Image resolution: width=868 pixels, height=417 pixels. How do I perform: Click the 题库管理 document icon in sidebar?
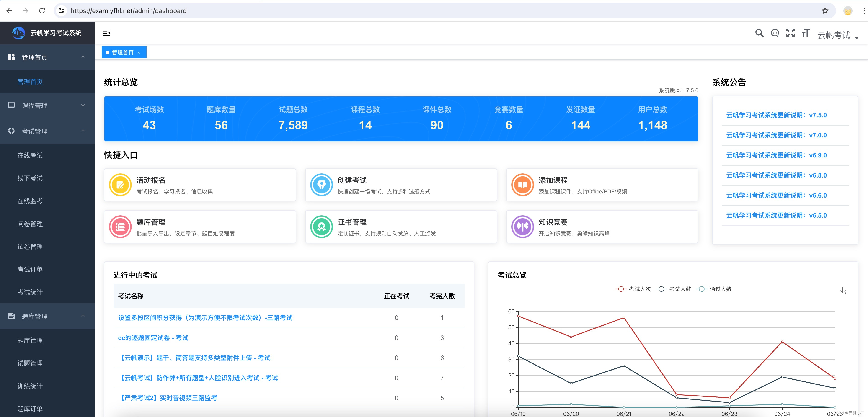click(x=11, y=316)
